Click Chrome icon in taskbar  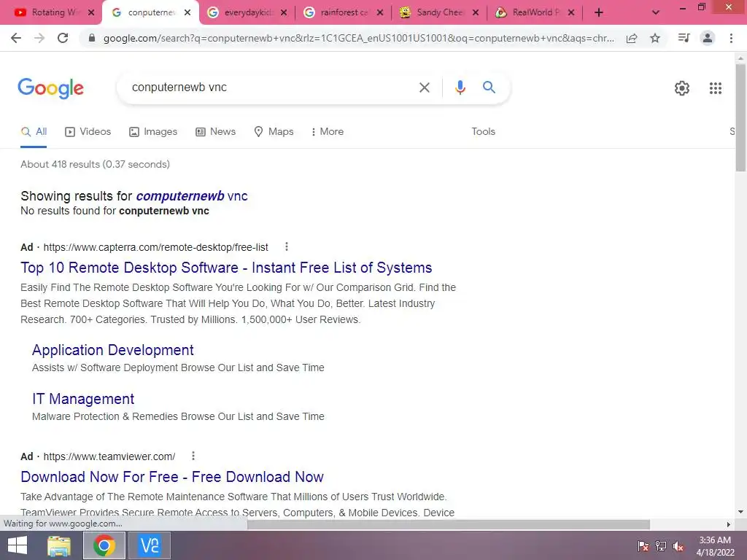pos(104,545)
